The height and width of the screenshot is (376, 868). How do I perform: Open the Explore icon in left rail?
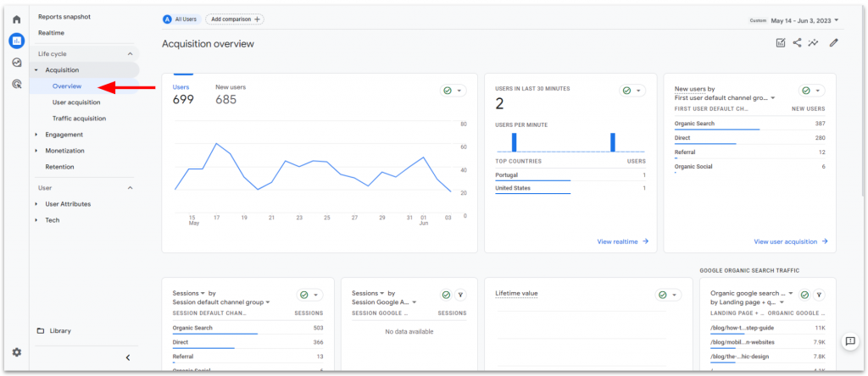(x=16, y=63)
